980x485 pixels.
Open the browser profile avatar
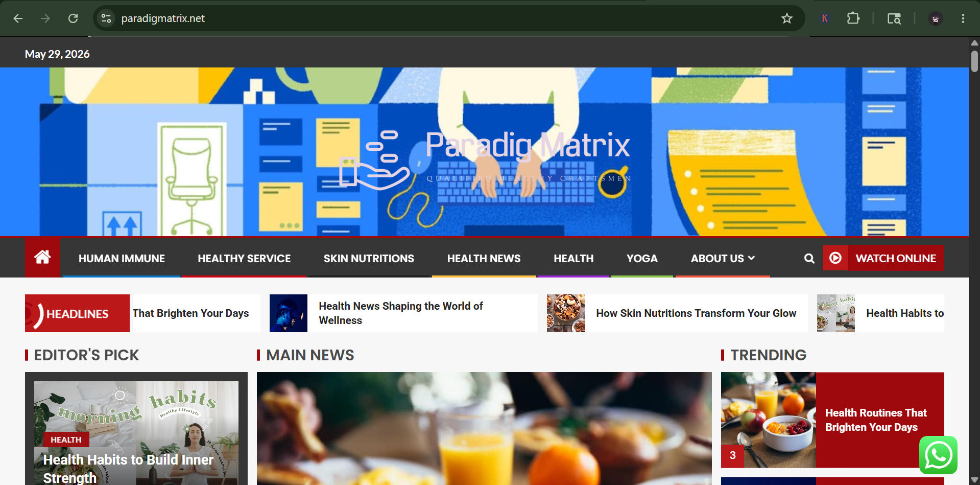click(935, 18)
